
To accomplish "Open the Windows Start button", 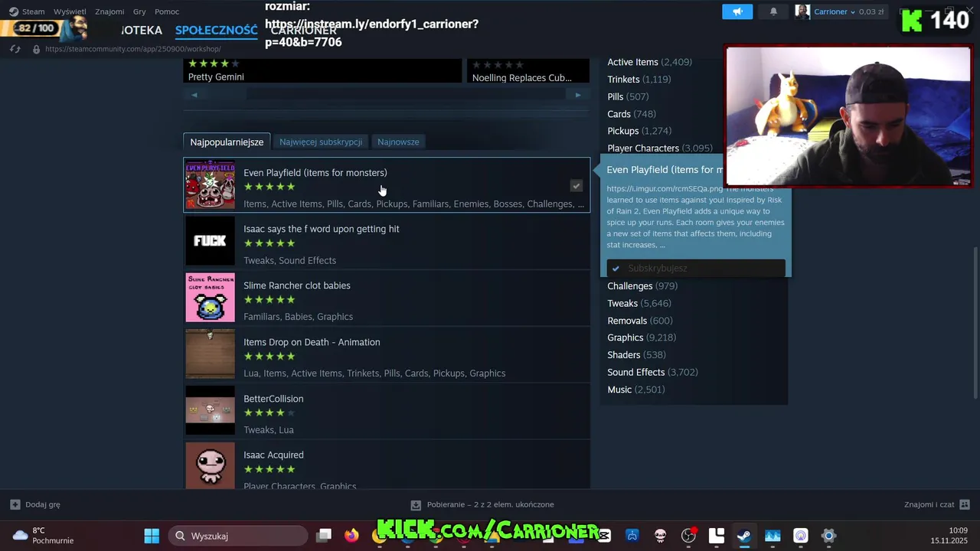I will tap(152, 536).
